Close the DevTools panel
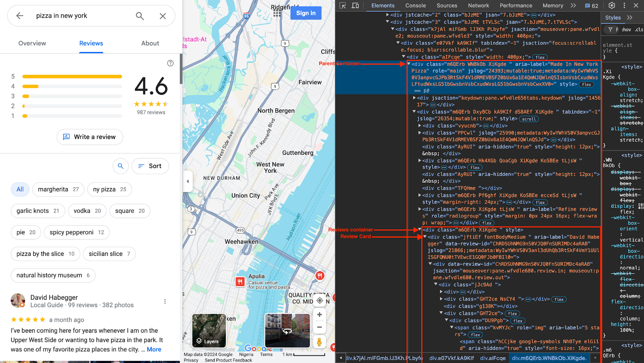644x363 pixels. point(636,6)
